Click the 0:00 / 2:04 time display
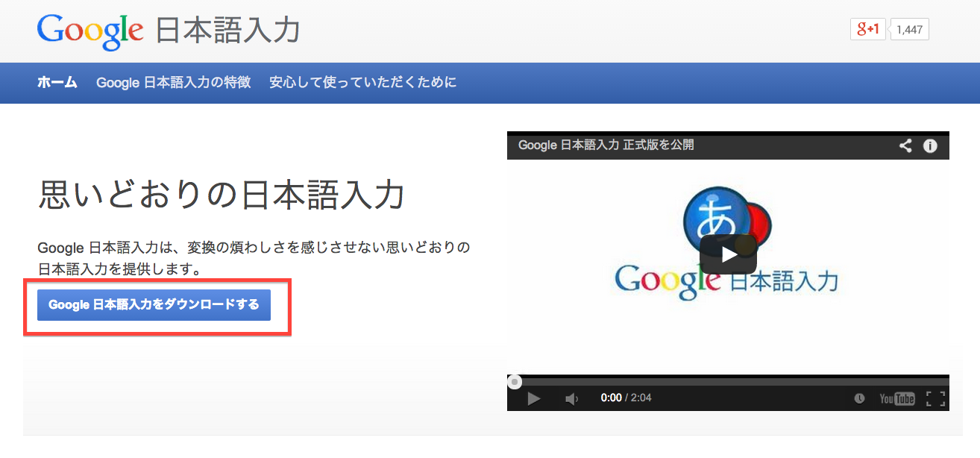The image size is (980, 458). coord(626,398)
